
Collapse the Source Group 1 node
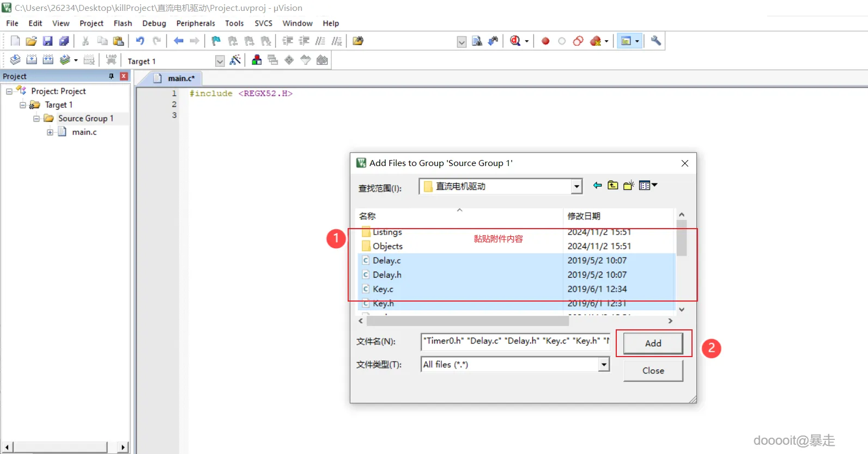coord(37,119)
